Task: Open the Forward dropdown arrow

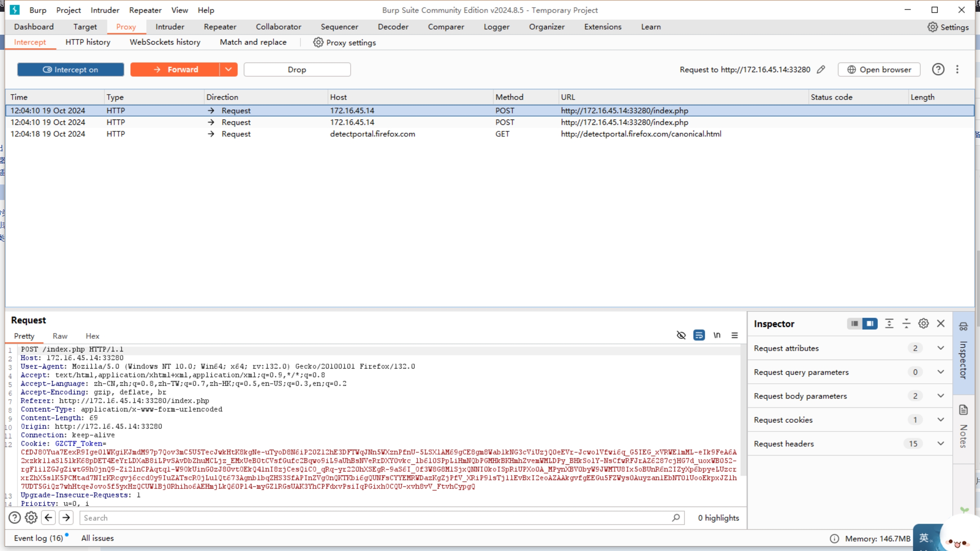Action: [229, 69]
